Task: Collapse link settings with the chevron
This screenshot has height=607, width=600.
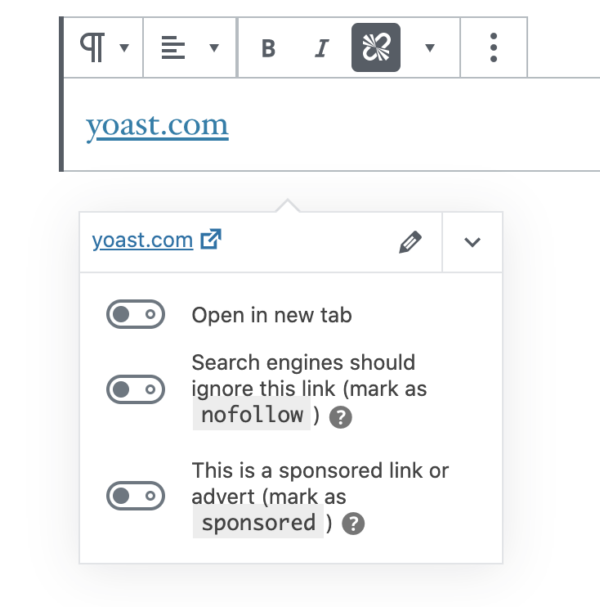Action: click(x=473, y=242)
